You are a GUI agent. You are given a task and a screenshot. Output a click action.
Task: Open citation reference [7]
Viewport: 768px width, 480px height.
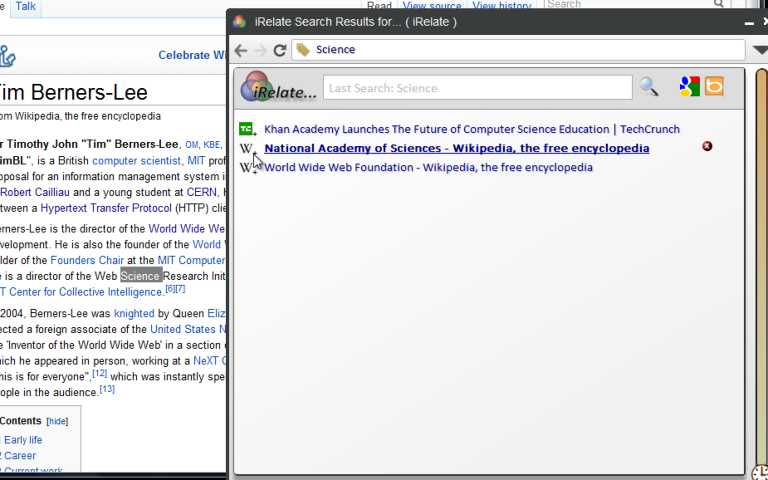point(180,288)
